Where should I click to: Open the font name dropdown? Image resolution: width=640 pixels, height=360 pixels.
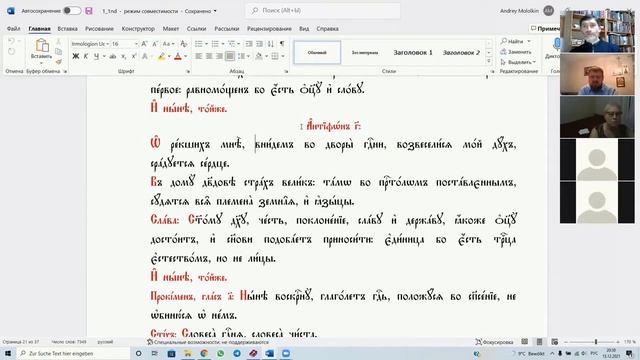pyautogui.click(x=107, y=44)
